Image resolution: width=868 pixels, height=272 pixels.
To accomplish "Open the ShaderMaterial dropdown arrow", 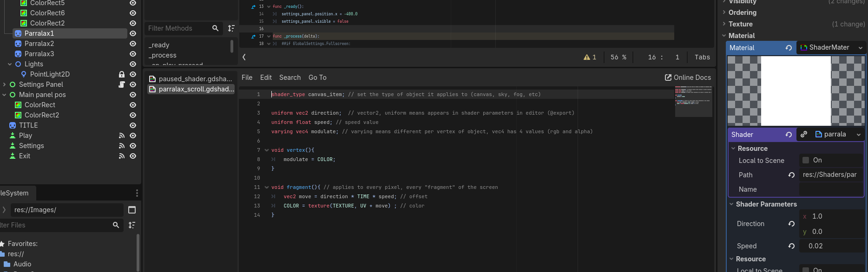I will click(x=860, y=48).
